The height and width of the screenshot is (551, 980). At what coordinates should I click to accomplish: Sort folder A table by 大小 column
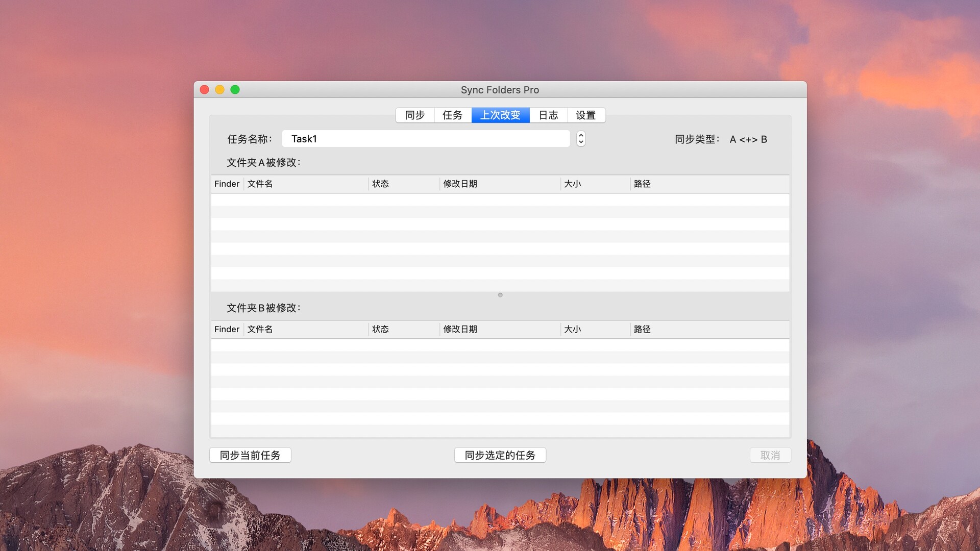tap(596, 184)
